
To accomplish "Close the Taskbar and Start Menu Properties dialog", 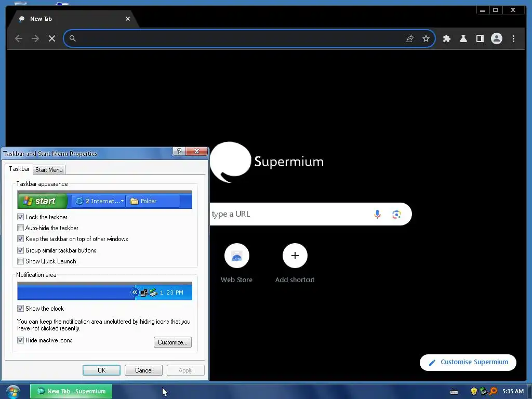I will click(x=196, y=151).
